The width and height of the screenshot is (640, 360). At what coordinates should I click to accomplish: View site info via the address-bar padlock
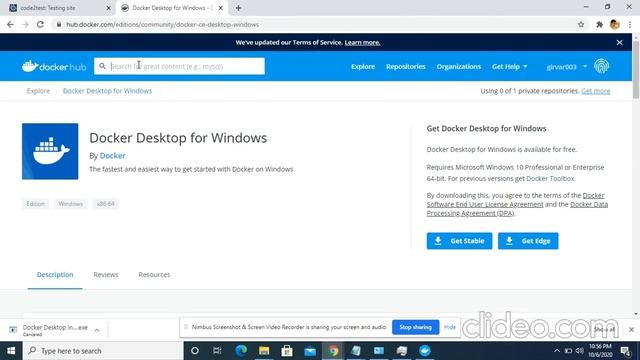59,24
